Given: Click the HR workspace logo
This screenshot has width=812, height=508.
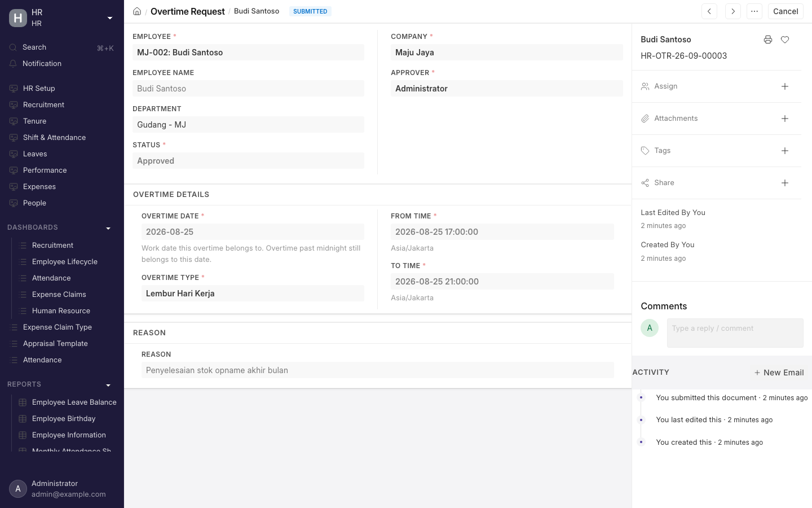Looking at the screenshot, I should click(18, 18).
